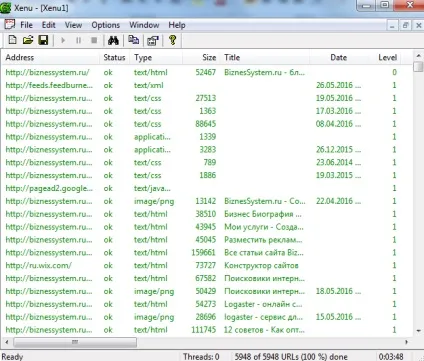This screenshot has height=361, width=424.
Task: Select the size 88645 cell
Action: (x=206, y=124)
